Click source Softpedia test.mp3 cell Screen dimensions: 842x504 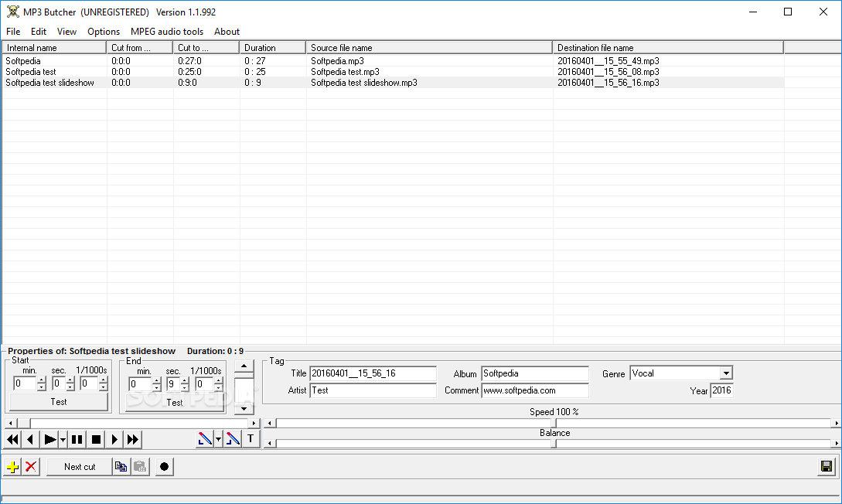click(x=345, y=72)
